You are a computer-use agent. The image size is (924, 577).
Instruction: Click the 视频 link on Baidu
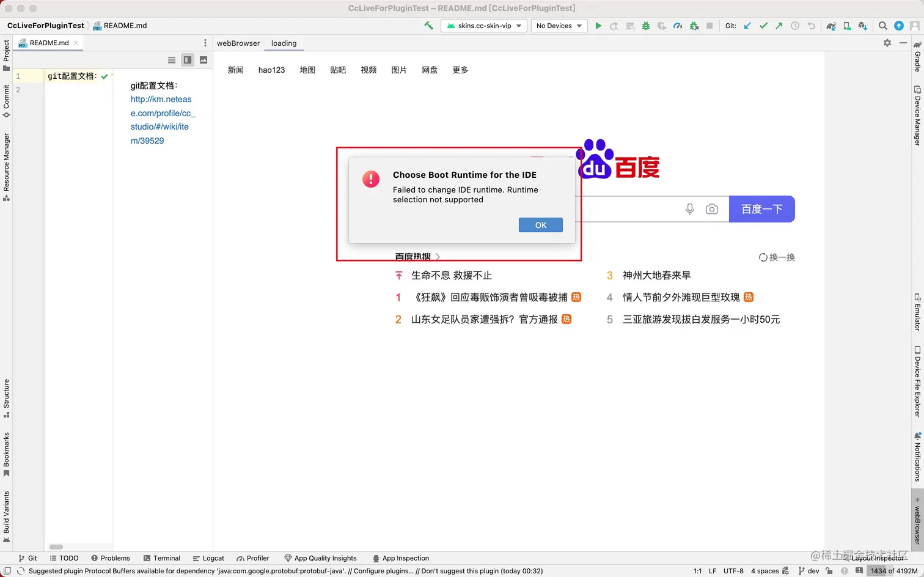369,70
